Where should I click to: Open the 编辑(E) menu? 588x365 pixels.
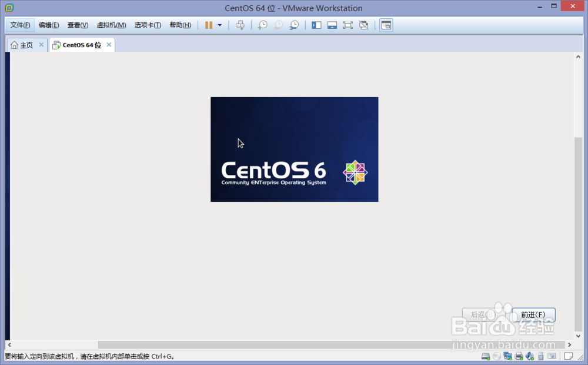(49, 25)
